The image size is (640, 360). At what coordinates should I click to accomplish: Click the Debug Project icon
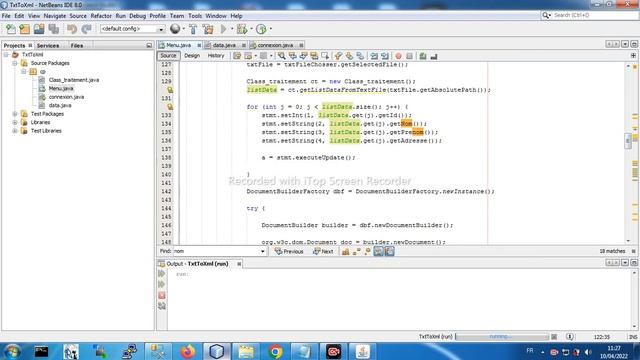pyautogui.click(x=242, y=29)
